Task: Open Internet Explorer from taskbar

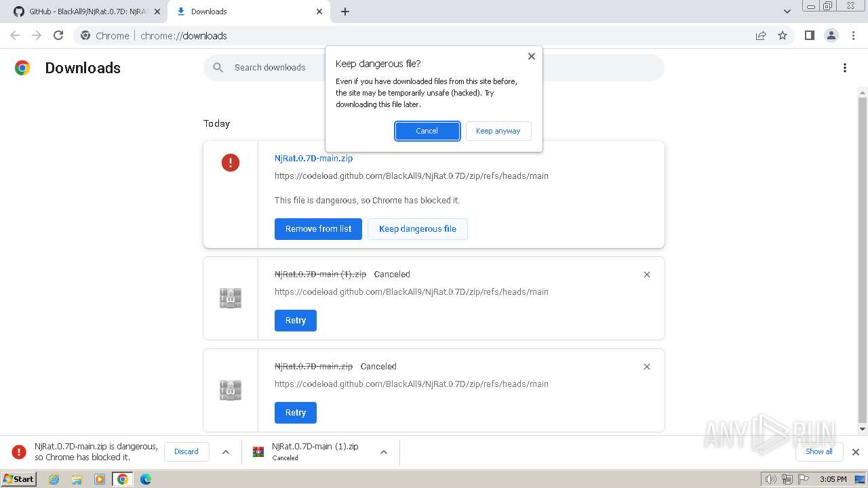Action: [x=54, y=479]
